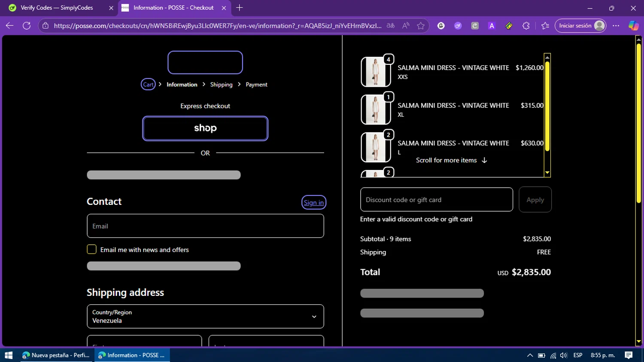Image resolution: width=644 pixels, height=362 pixels.
Task: Click the cart list scrollbar down arrow
Action: (547, 173)
